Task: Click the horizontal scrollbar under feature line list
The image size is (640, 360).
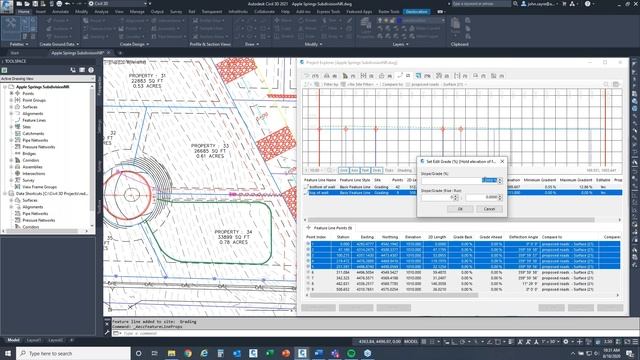Action: [x=451, y=220]
